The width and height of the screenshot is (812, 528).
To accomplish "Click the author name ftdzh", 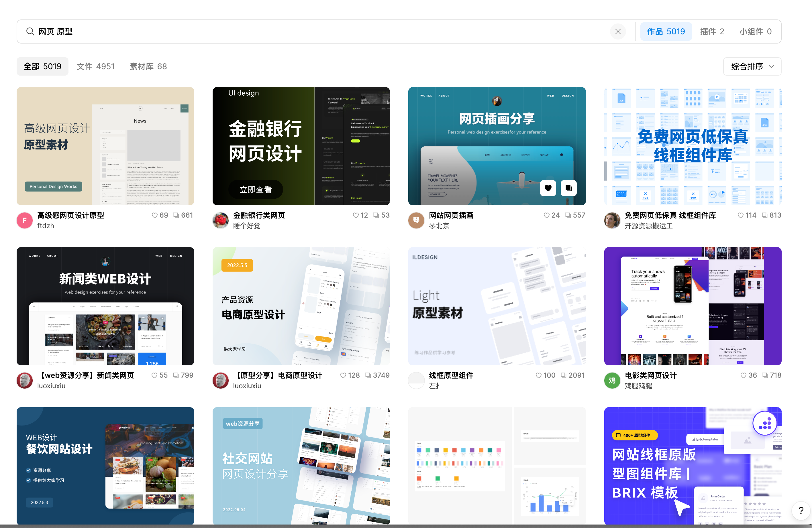I will point(46,226).
